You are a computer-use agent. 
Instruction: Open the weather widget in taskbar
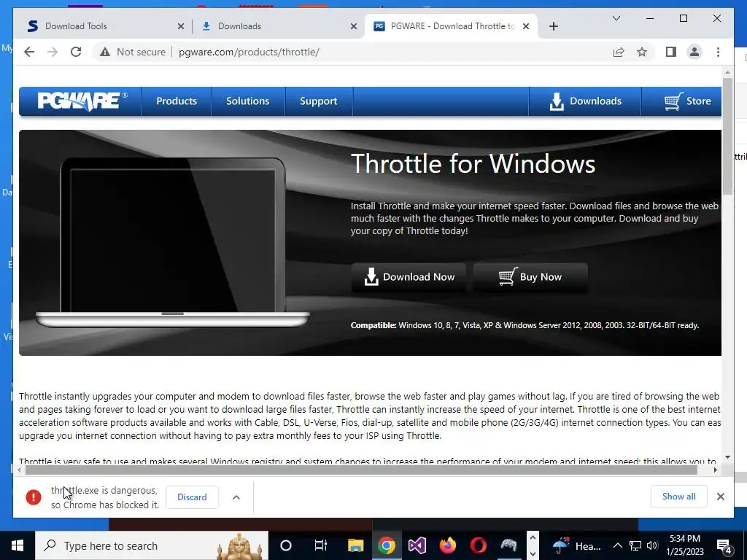click(x=577, y=545)
